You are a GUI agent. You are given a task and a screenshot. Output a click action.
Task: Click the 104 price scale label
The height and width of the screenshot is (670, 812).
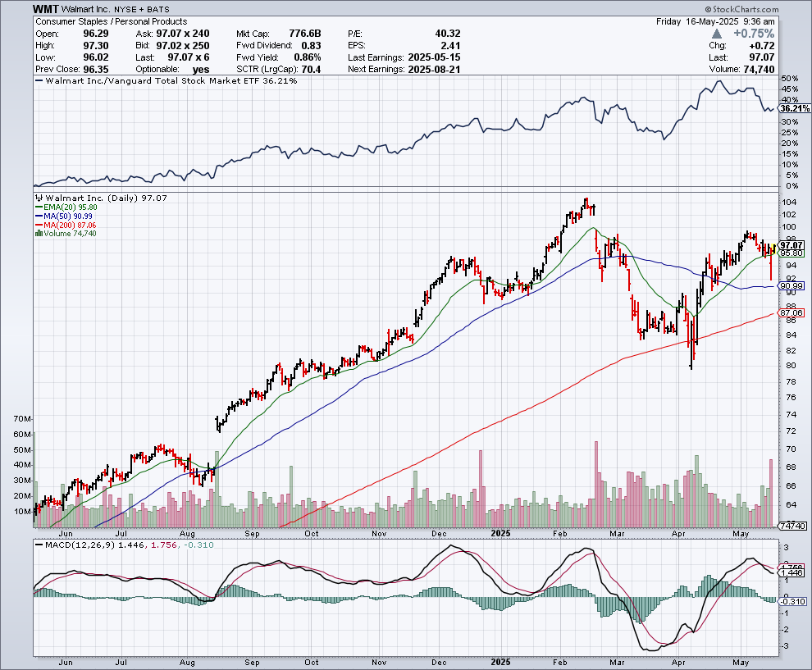pos(789,202)
